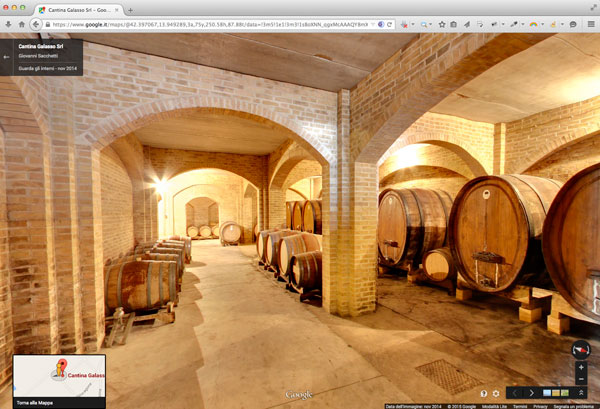Image resolution: width=600 pixels, height=409 pixels.
Task: Click the previous photo left arrow
Action: [x=515, y=393]
